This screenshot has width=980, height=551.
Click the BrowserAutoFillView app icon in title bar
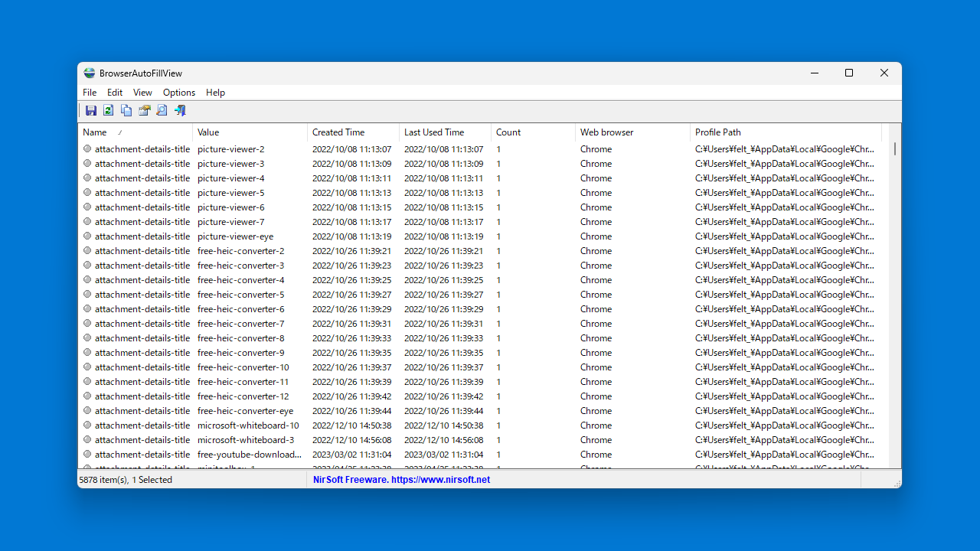pos(90,73)
